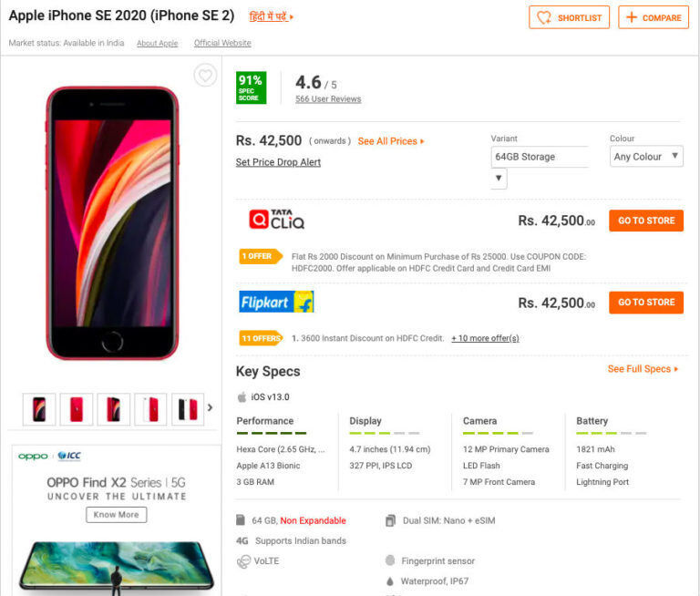
Task: Select the solid red back thumbnail
Action: (77, 409)
